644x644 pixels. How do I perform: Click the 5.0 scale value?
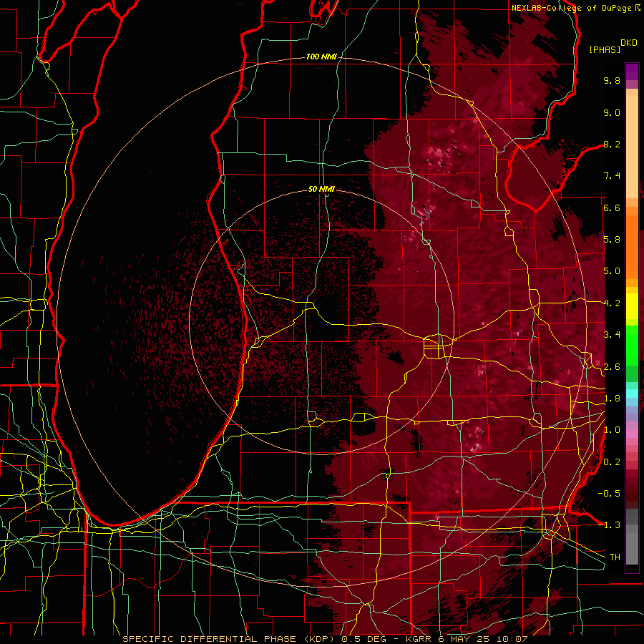coord(612,271)
